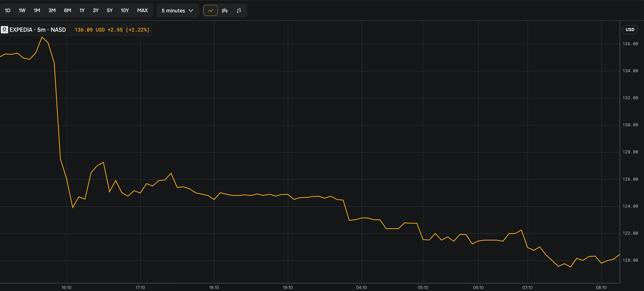Click the 06:10 time axis label

coord(478,287)
